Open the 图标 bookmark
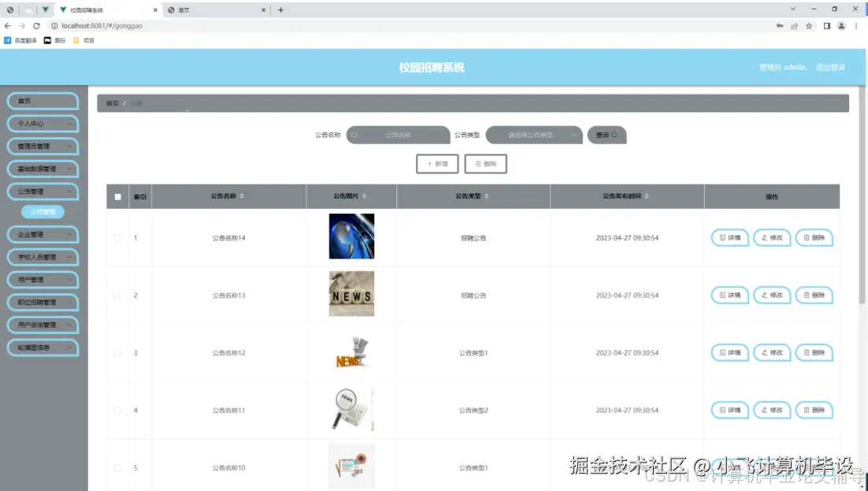 coord(55,40)
